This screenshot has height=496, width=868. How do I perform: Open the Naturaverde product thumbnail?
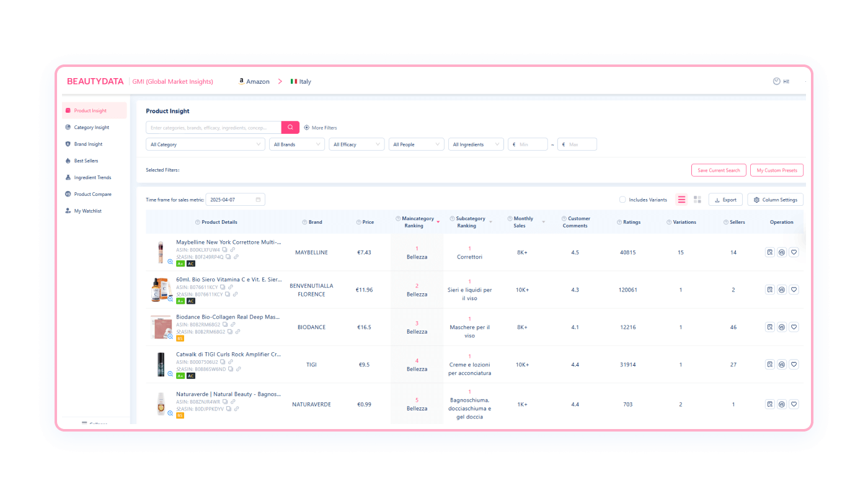[x=161, y=404]
